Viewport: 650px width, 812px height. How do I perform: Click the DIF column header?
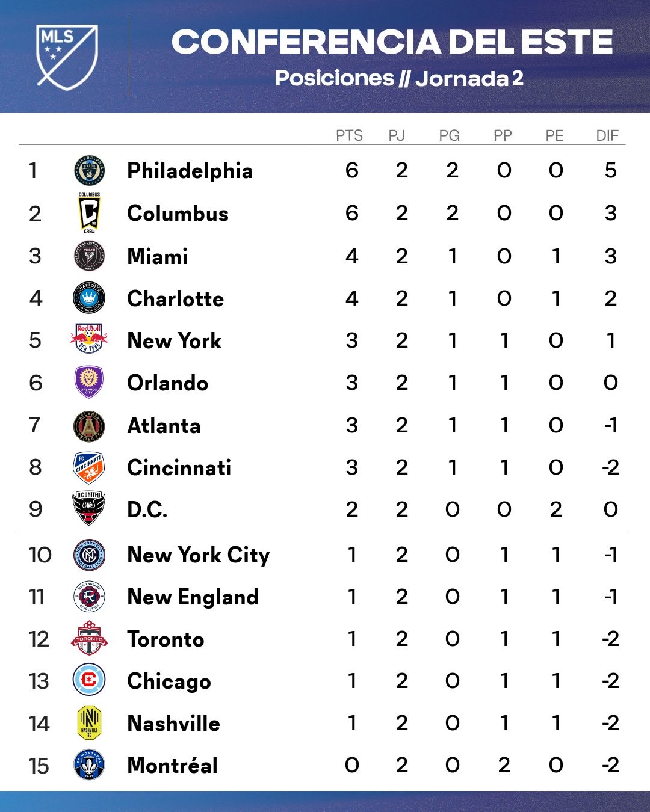click(x=607, y=135)
